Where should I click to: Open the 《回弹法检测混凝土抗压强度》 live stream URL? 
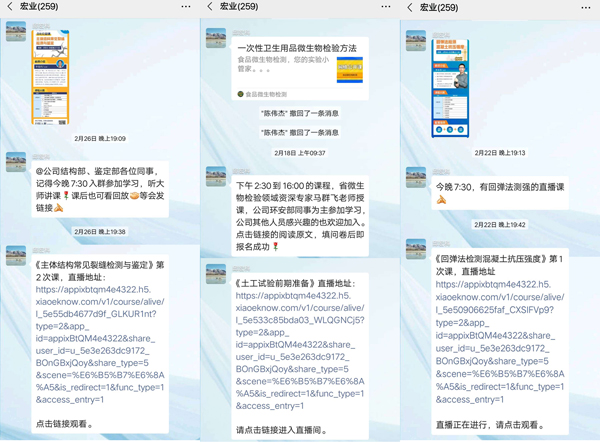(502, 329)
